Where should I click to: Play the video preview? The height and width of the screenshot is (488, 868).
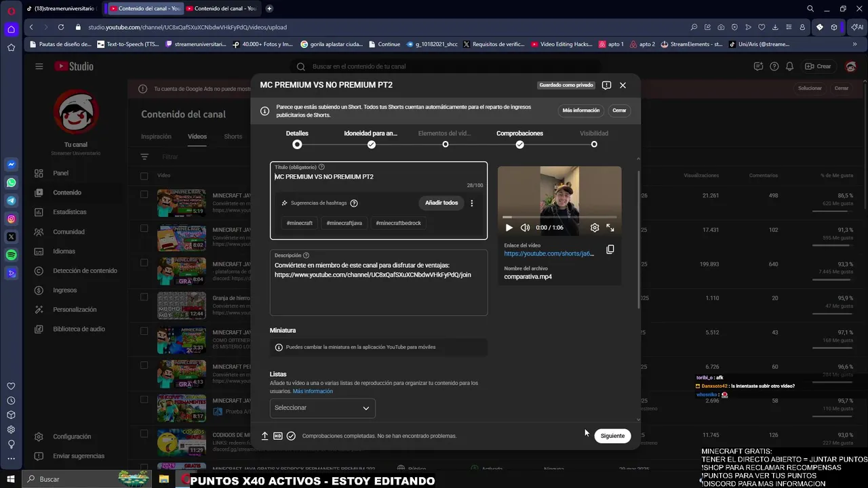pyautogui.click(x=509, y=228)
